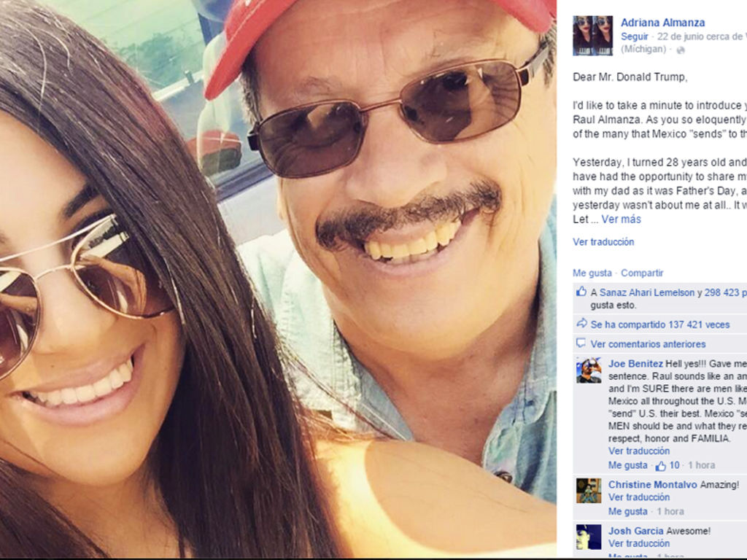747x560 pixels.
Task: Open Christine Montalvo's avatar
Action: 589,491
